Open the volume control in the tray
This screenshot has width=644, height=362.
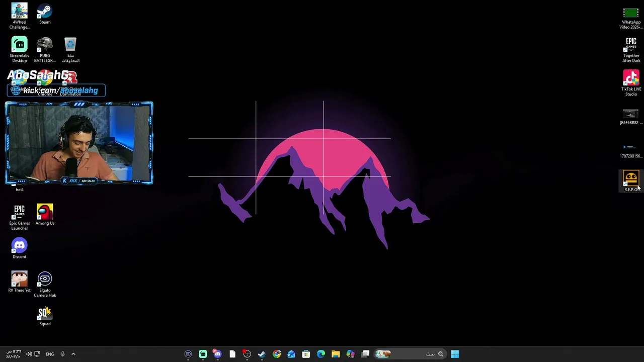(x=29, y=354)
